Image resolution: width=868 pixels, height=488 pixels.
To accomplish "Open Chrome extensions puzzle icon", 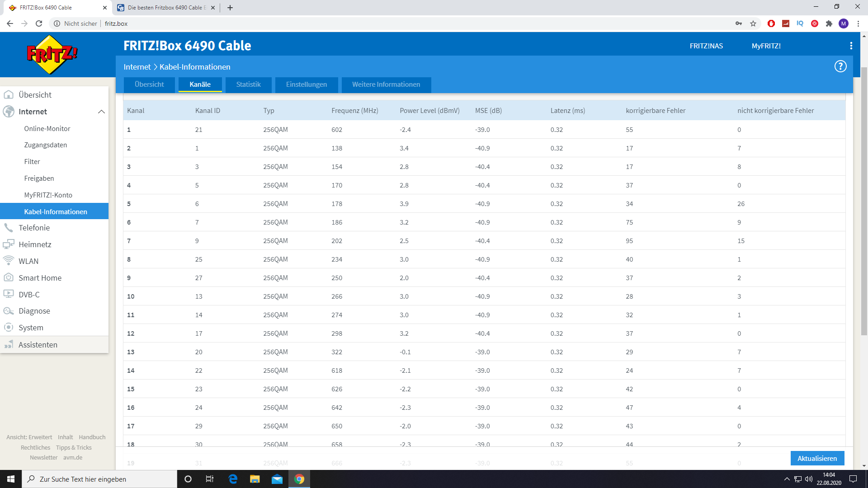I will (829, 23).
